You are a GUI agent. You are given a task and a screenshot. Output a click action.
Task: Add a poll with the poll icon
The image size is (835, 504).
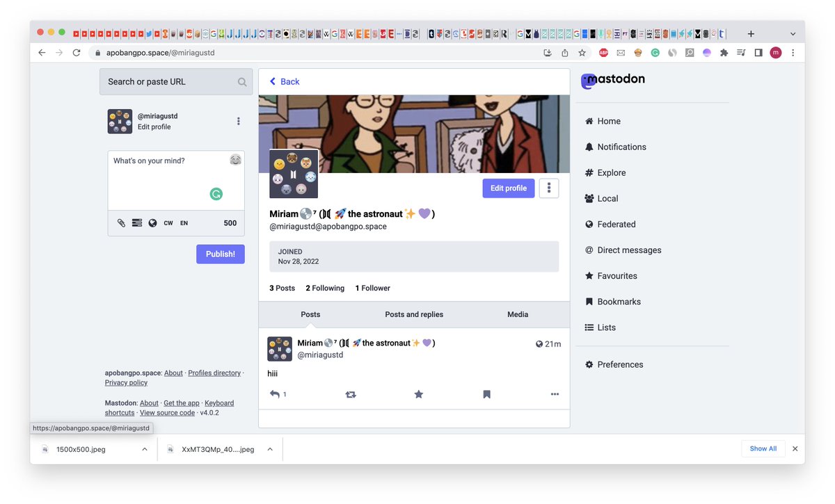136,223
